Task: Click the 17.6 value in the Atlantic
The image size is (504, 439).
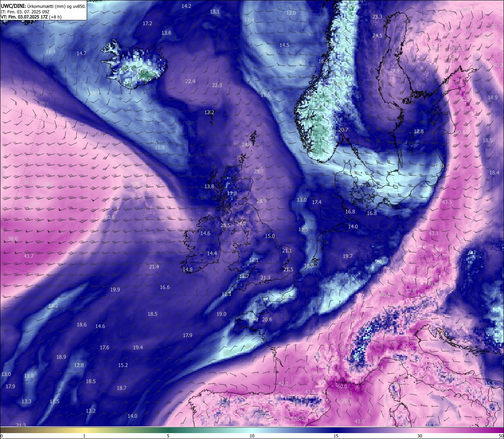Action: tap(104, 347)
